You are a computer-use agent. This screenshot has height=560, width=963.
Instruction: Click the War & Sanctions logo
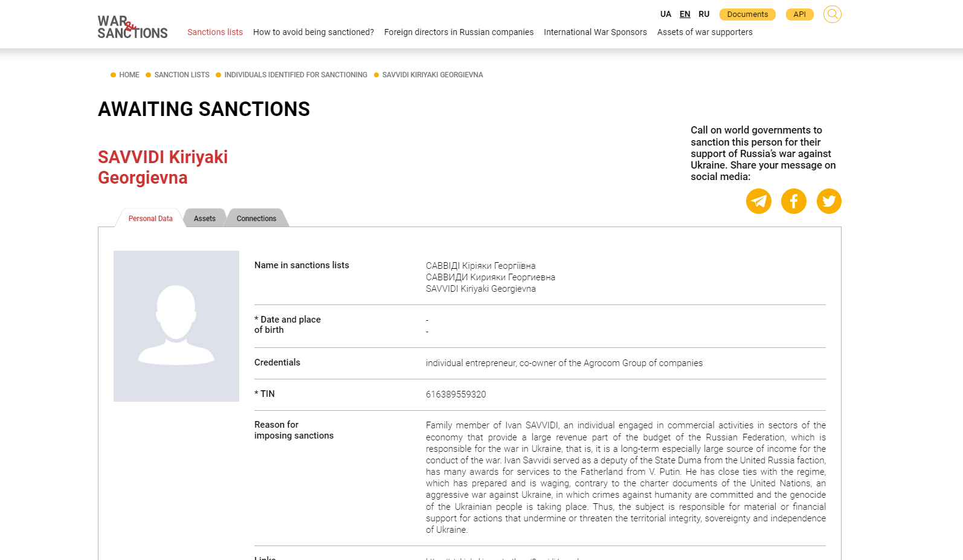[x=132, y=27]
